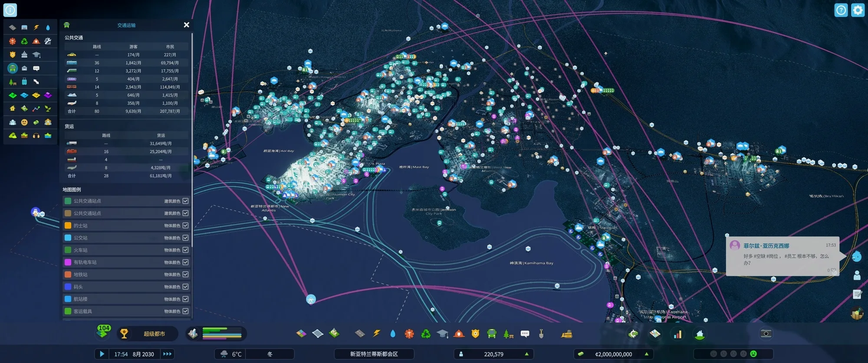Open the Post mail envelope info view
The height and width of the screenshot is (363, 868).
pos(24,68)
